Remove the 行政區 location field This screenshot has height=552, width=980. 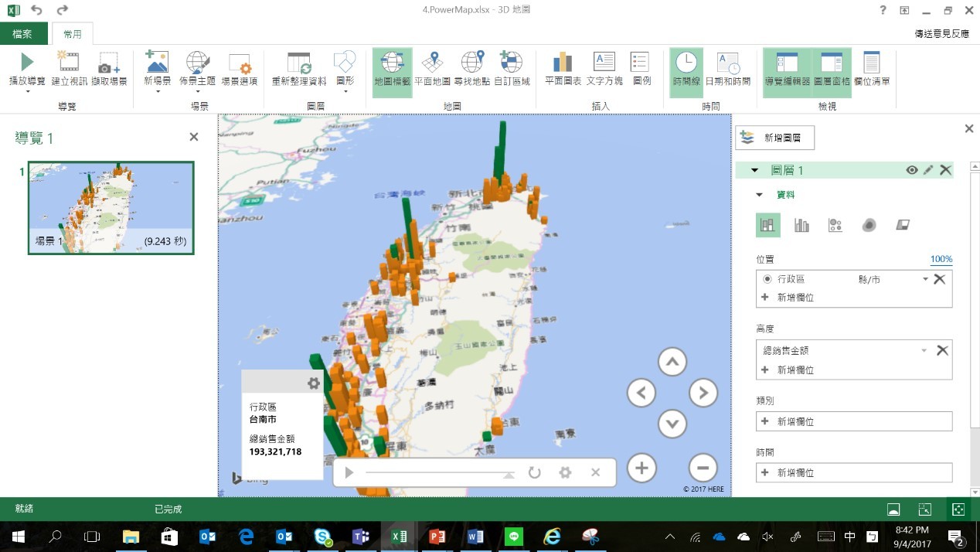click(940, 279)
